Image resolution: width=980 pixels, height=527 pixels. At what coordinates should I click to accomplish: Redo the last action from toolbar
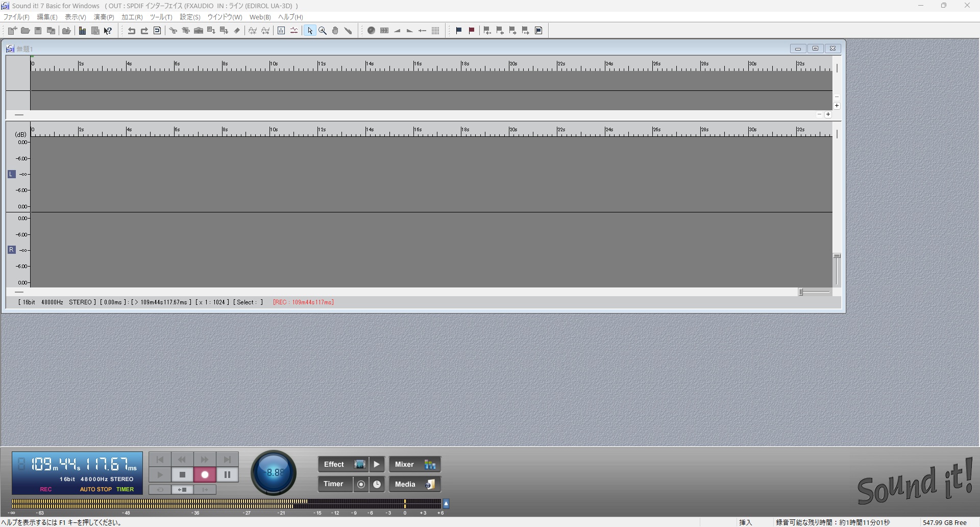point(144,31)
